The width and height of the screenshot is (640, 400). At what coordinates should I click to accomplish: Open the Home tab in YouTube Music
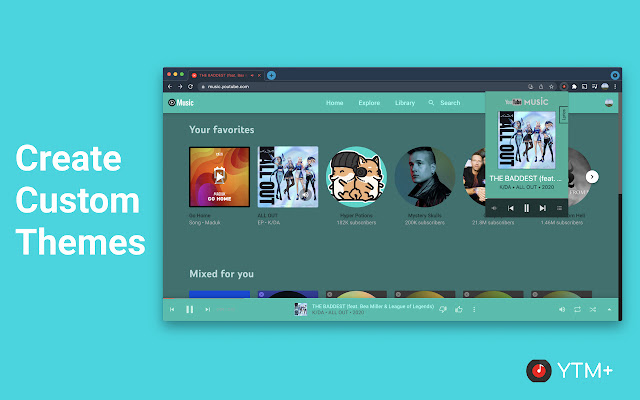tap(334, 103)
